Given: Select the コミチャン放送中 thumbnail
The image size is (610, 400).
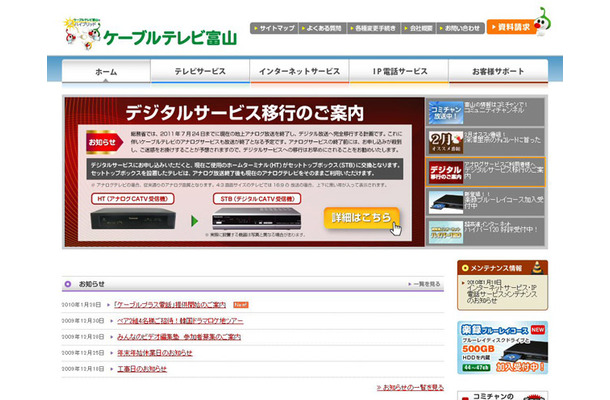Looking at the screenshot, I should (x=446, y=112).
